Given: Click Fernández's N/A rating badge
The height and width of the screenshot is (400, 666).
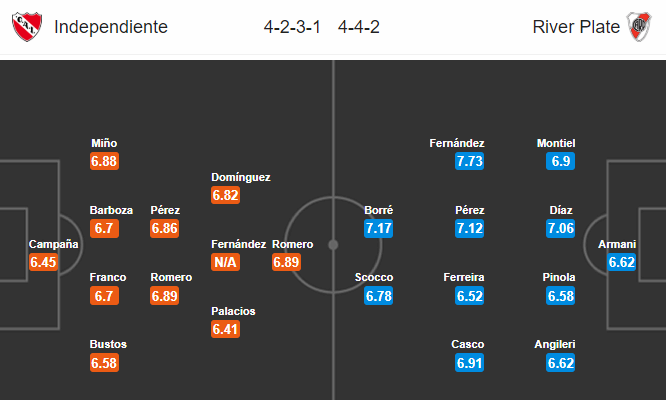Looking at the screenshot, I should 226,262.
